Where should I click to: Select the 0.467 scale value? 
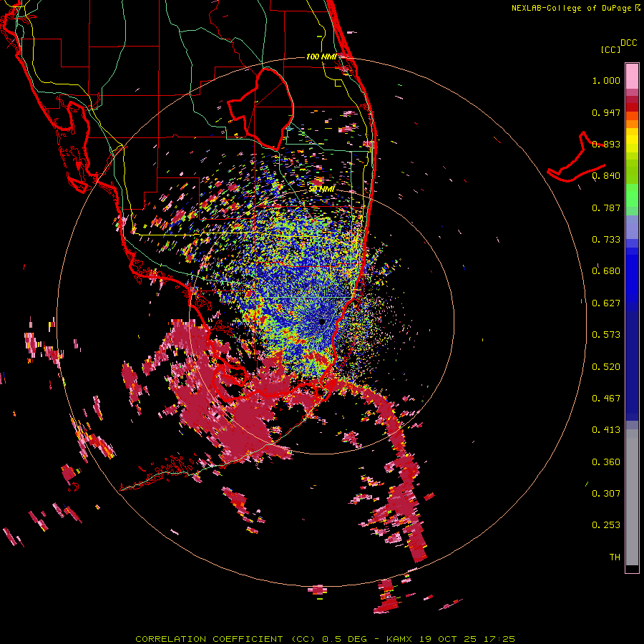pyautogui.click(x=606, y=399)
